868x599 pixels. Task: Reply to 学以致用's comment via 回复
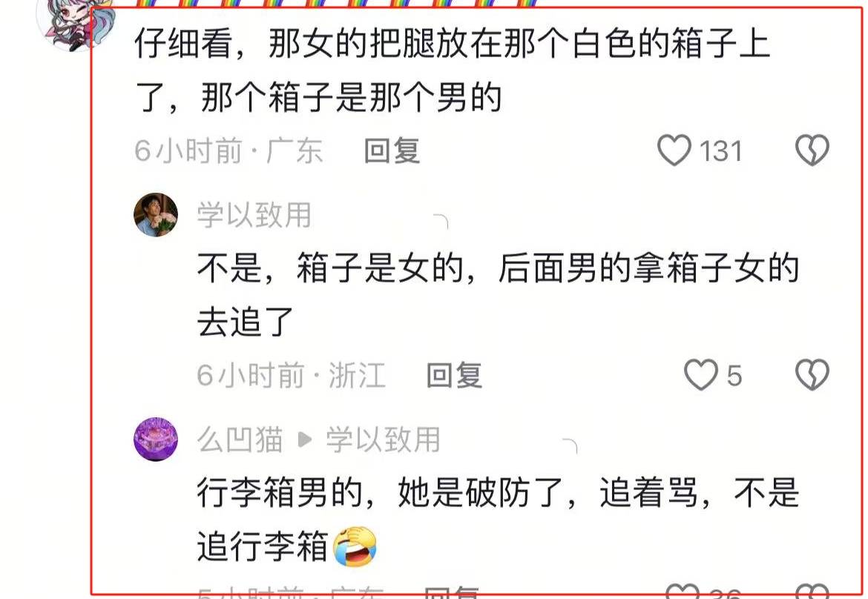click(x=455, y=375)
